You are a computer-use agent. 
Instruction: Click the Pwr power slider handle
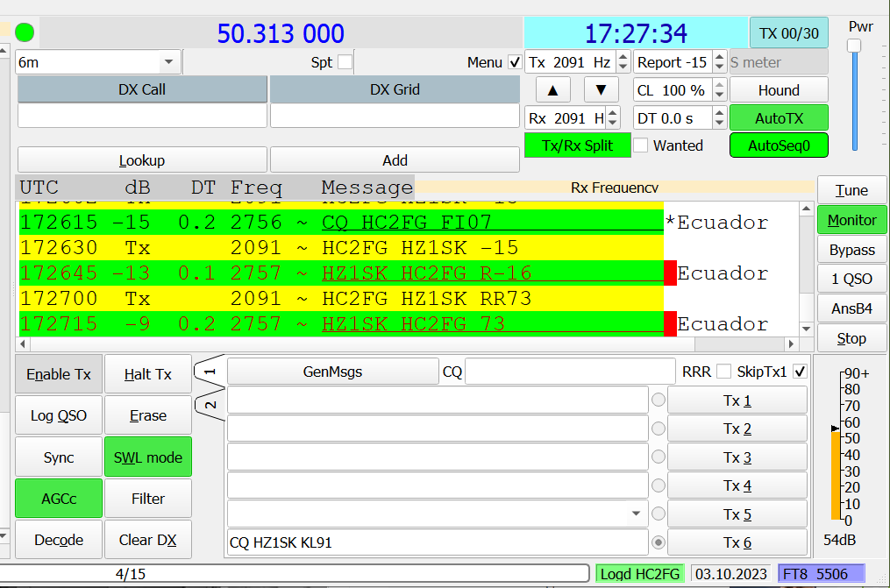pyautogui.click(x=854, y=46)
